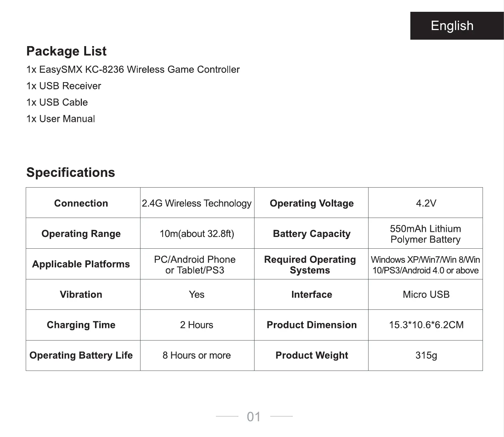Click the Applicable Platforms label cell
504x437 pixels.
pos(81,264)
